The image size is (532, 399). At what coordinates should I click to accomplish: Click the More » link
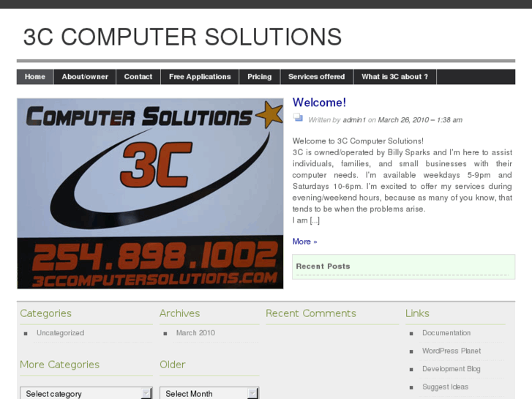pyautogui.click(x=304, y=242)
